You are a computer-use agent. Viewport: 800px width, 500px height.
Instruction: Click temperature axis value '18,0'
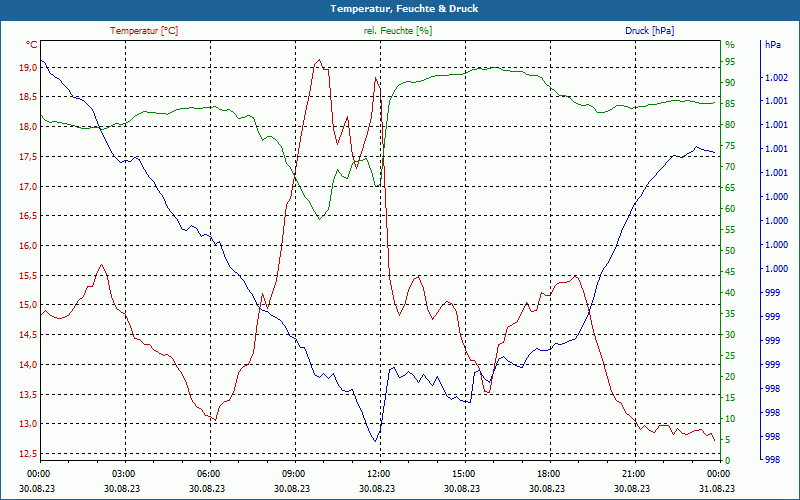pos(29,127)
